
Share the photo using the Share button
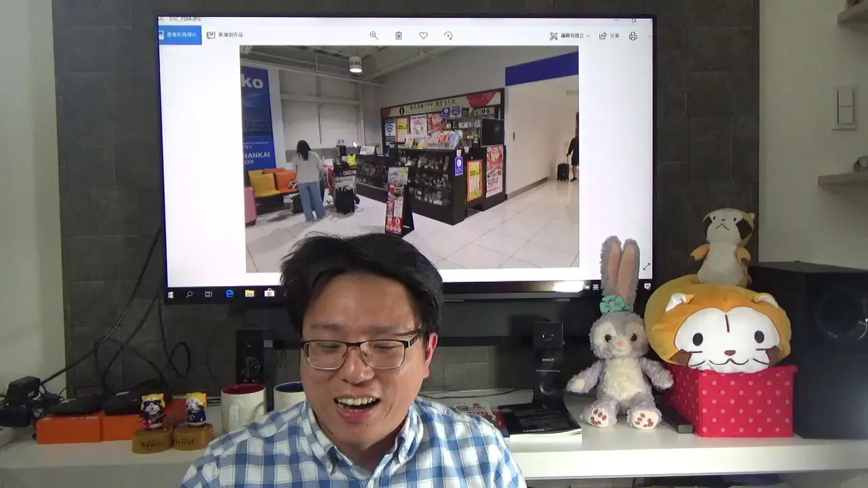(x=609, y=36)
